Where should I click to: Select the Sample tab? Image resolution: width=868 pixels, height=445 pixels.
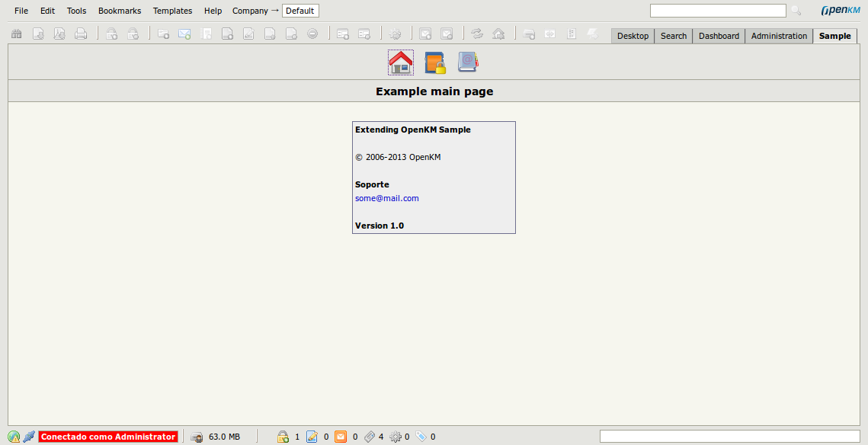point(834,36)
